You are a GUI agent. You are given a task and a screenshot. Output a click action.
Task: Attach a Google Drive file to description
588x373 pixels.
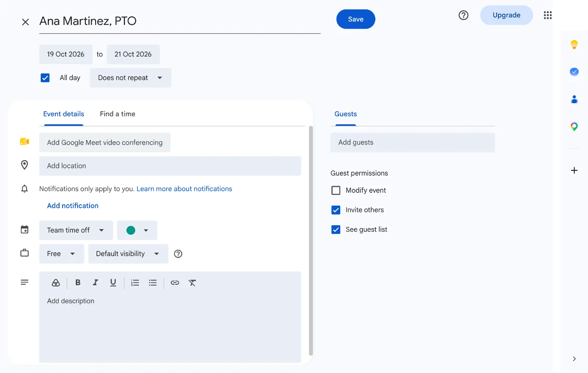click(x=55, y=283)
